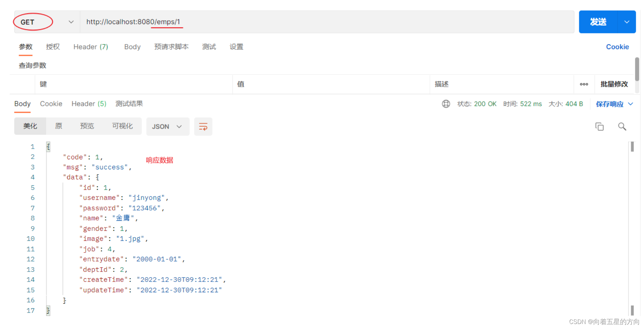
Task: Select the response Cookie tab
Action: tap(51, 104)
